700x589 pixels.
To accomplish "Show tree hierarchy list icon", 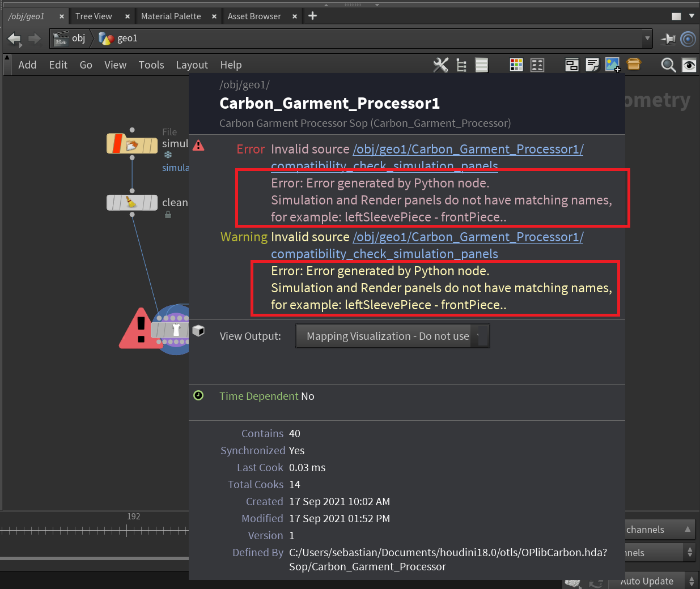I will 461,65.
